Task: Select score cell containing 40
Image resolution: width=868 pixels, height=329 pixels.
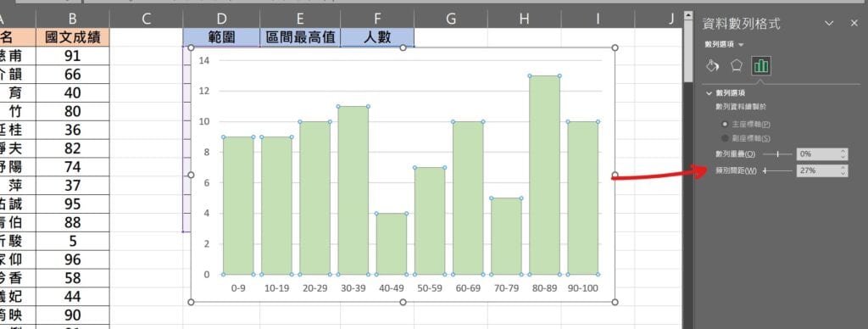Action: (73, 93)
